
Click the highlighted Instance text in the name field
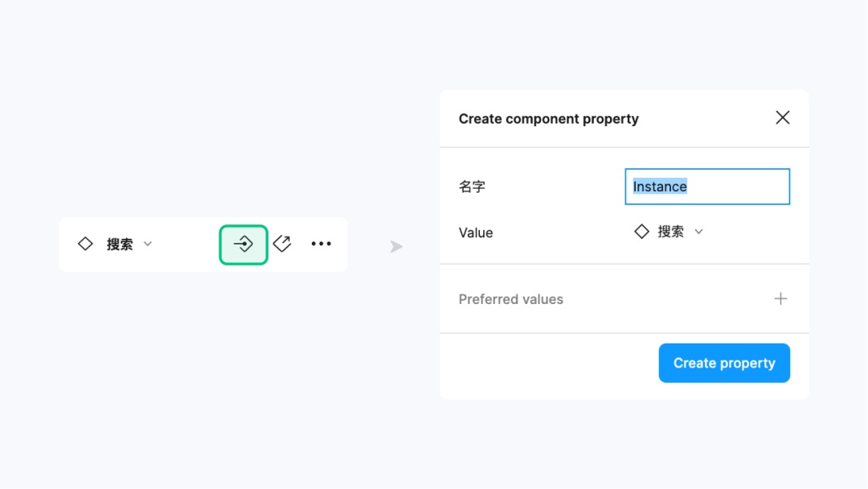coord(660,187)
